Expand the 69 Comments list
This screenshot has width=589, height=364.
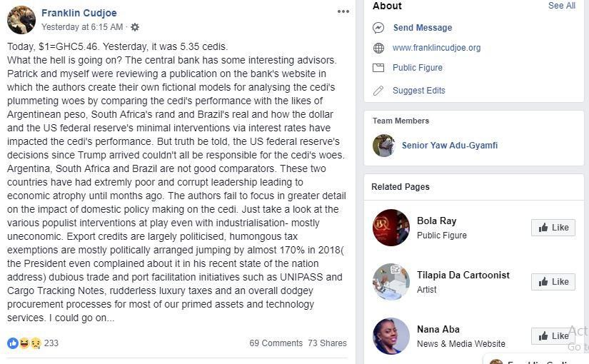276,343
